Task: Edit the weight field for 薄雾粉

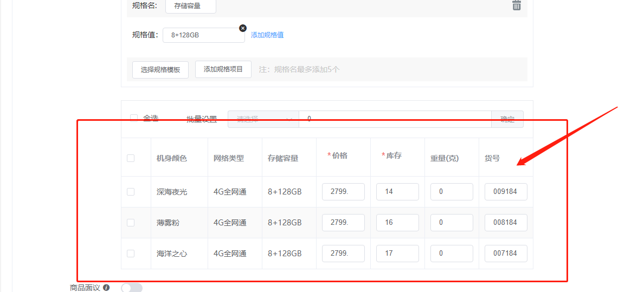Action: pyautogui.click(x=452, y=223)
